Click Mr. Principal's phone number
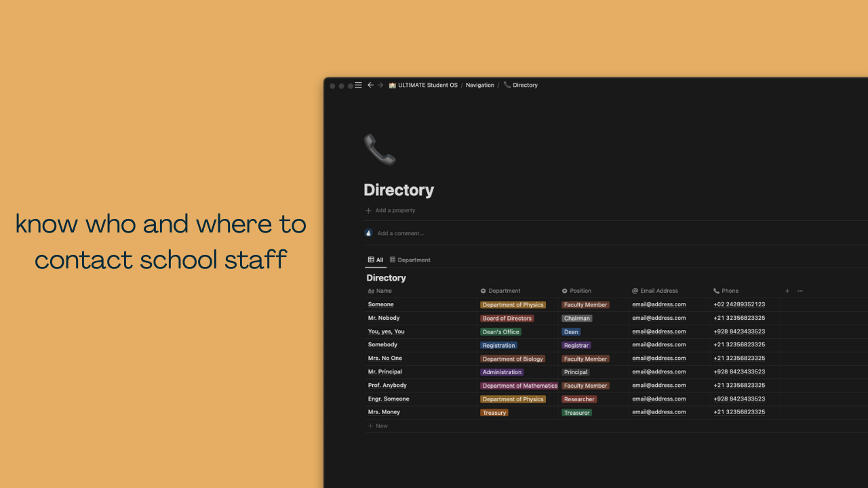Screen dimensions: 868x488 click(739, 372)
